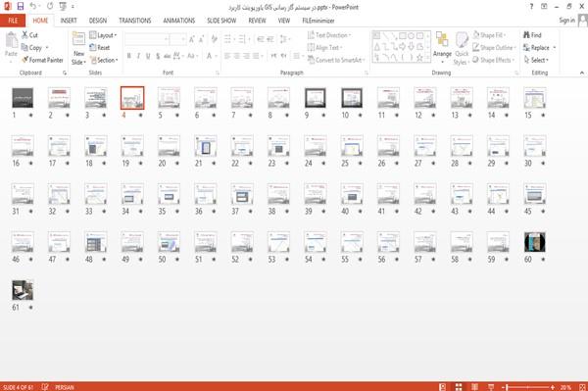
Task: Toggle Strikethrough formatting
Action: pyautogui.click(x=168, y=56)
